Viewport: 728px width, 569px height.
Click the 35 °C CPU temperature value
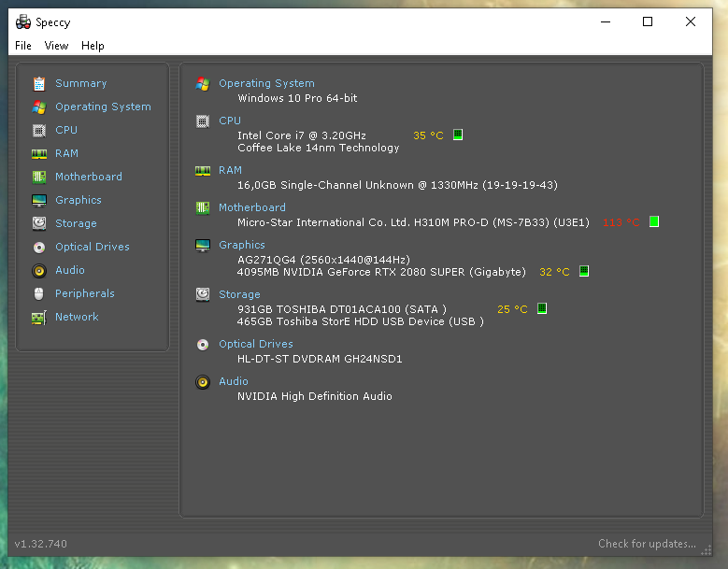click(x=428, y=135)
